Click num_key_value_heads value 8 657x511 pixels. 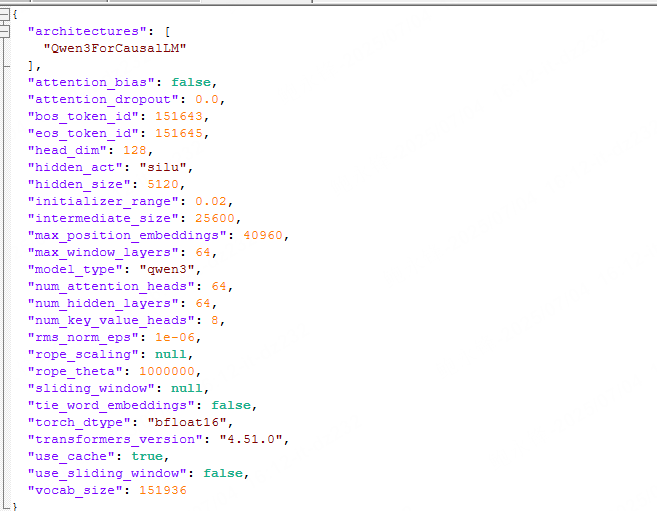[x=215, y=320]
